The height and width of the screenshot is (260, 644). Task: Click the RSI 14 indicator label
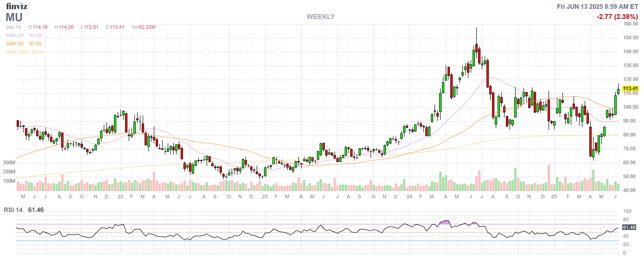pyautogui.click(x=13, y=210)
